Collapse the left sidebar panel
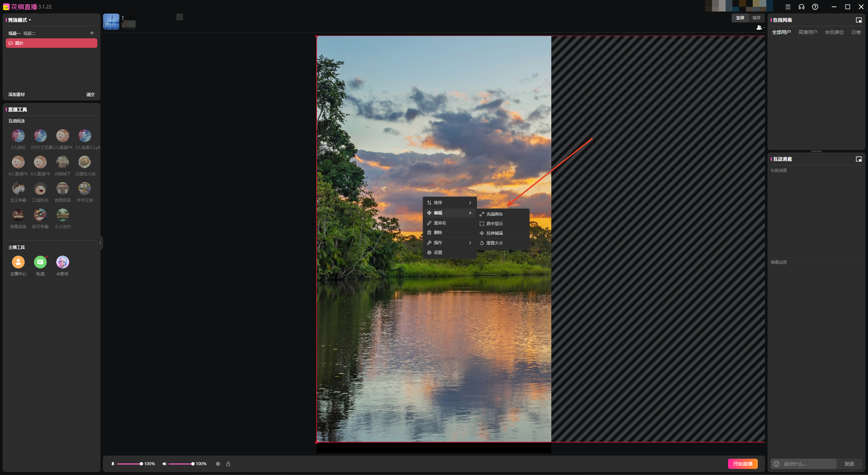The image size is (868, 475). 100,243
